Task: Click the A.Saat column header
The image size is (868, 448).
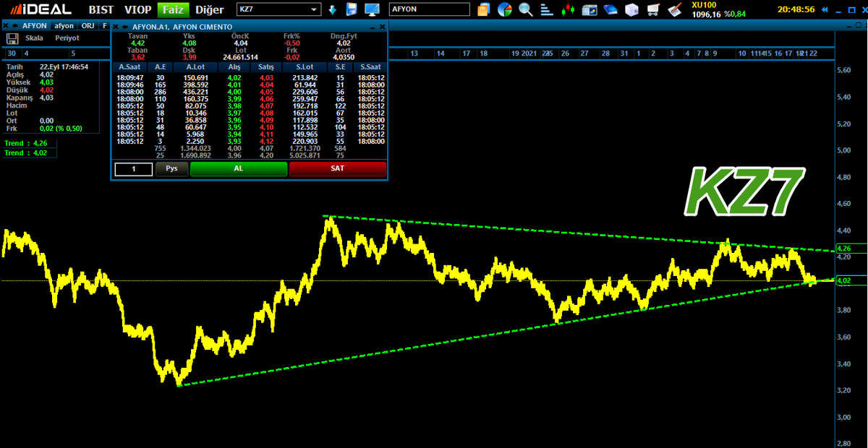Action: [130, 66]
